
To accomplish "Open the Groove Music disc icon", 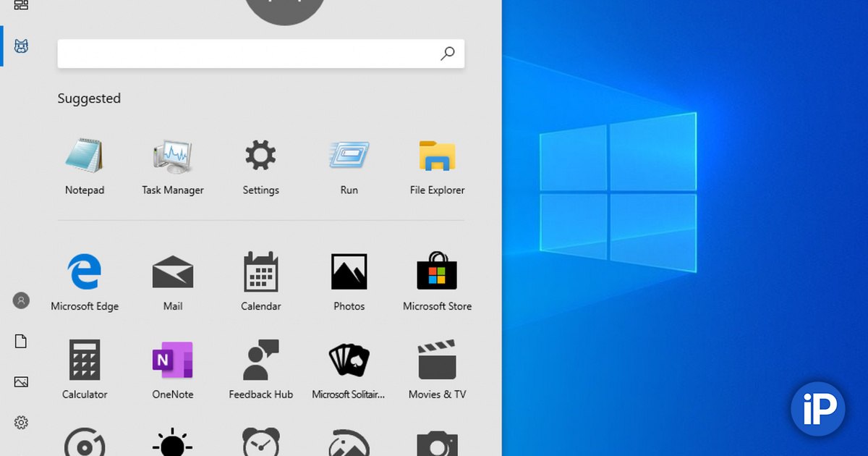I will click(x=85, y=443).
